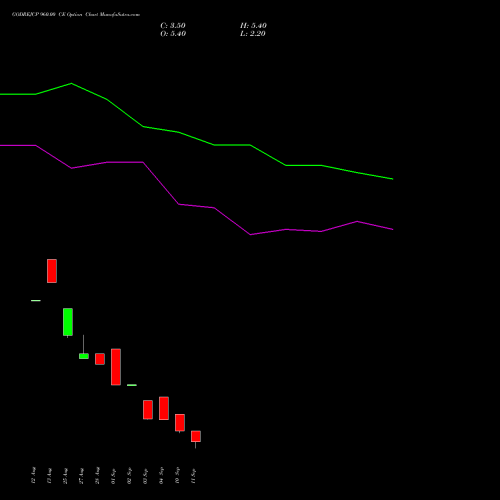500x500 pixels.
Task: Click the 28 Aug date label
Action: click(97, 476)
